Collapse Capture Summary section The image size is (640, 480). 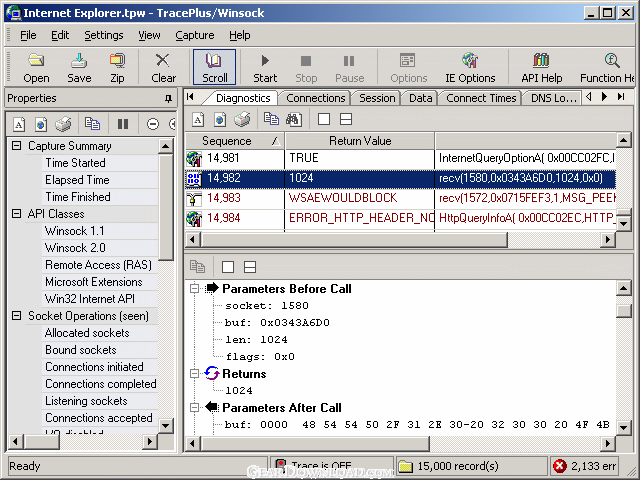(x=16, y=146)
